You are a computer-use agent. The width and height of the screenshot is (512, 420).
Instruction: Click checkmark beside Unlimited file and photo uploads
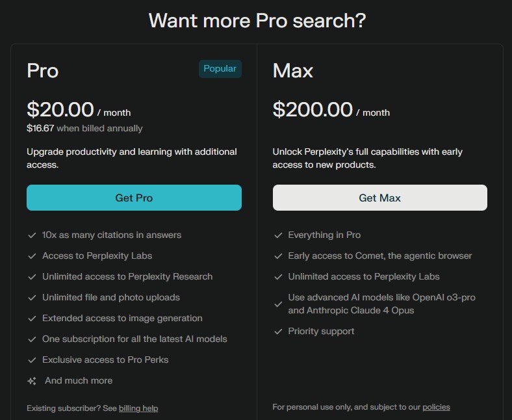(x=32, y=298)
